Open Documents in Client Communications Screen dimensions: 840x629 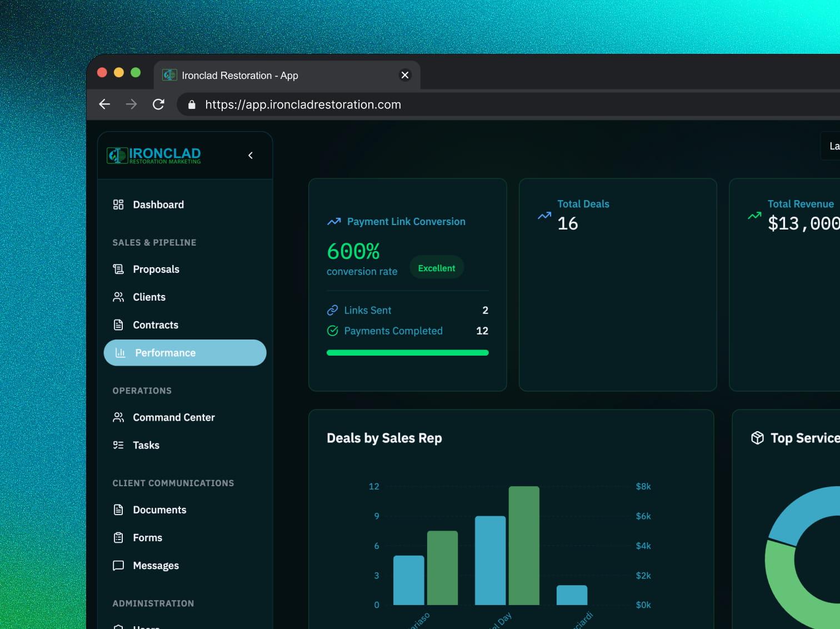185,510
